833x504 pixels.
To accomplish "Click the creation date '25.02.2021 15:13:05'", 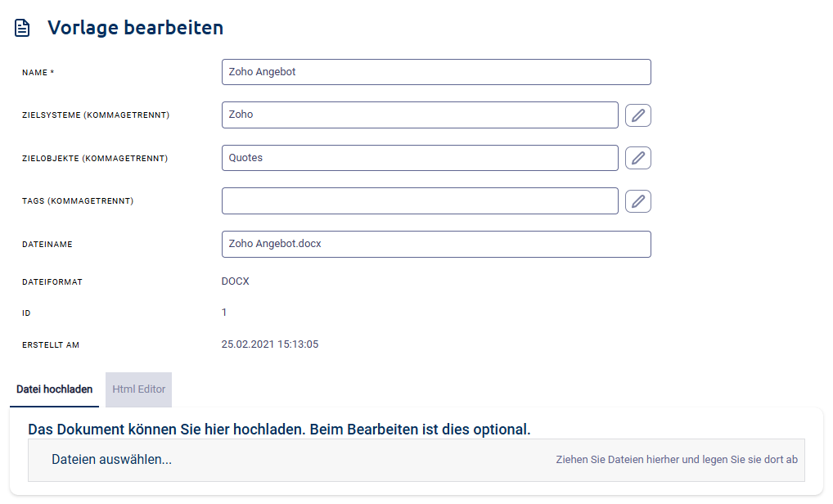I will (x=270, y=344).
